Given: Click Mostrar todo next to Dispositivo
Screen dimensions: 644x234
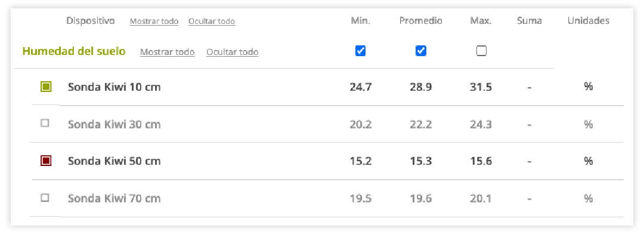Looking at the screenshot, I should click(x=154, y=21).
